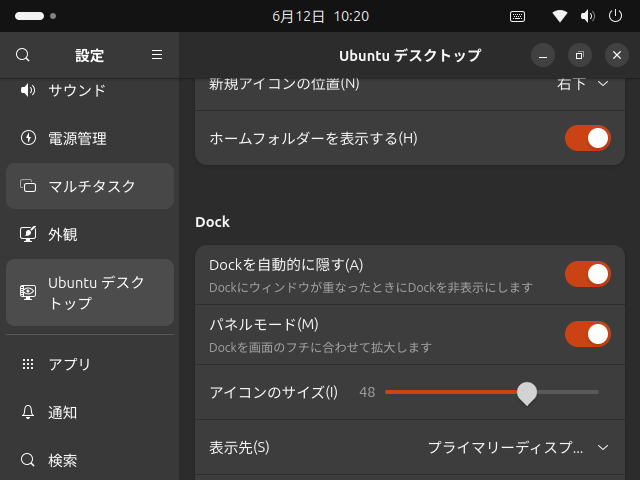Open the power menu icon in the top bar
The image size is (640, 480).
(615, 16)
